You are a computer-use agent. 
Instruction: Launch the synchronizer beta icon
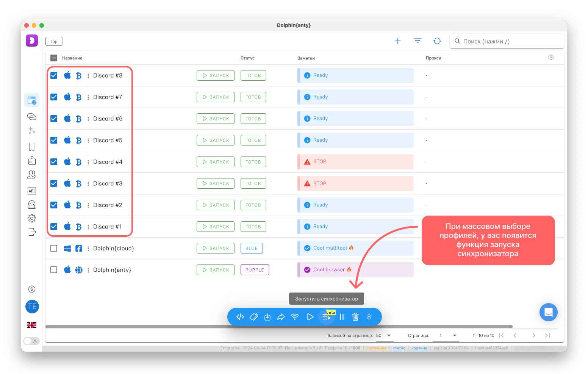(327, 317)
